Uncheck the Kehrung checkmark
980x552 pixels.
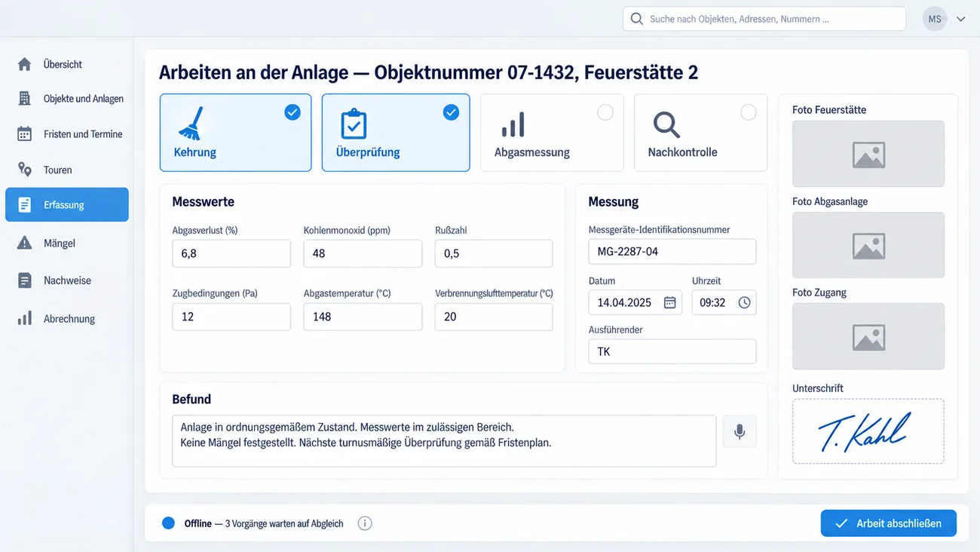(x=292, y=112)
